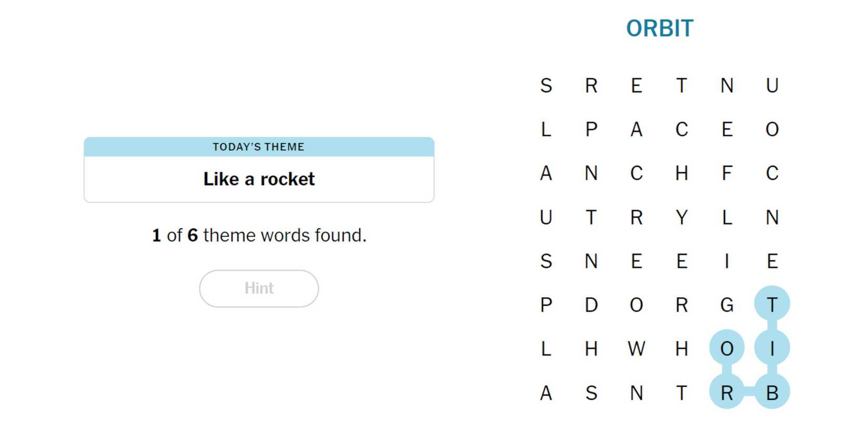Viewport: 868px width, 434px height.
Task: Pick the W-adjacent N in the bottom row
Action: pyautogui.click(x=637, y=392)
